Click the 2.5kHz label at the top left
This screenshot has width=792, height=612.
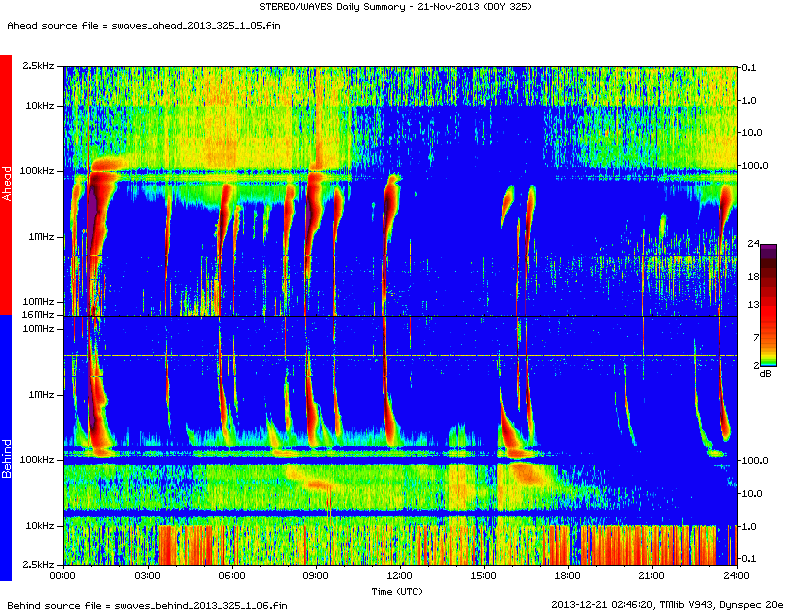38,66
